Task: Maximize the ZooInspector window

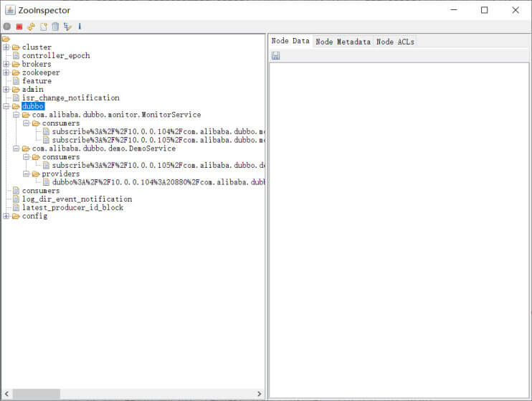Action: coord(485,10)
